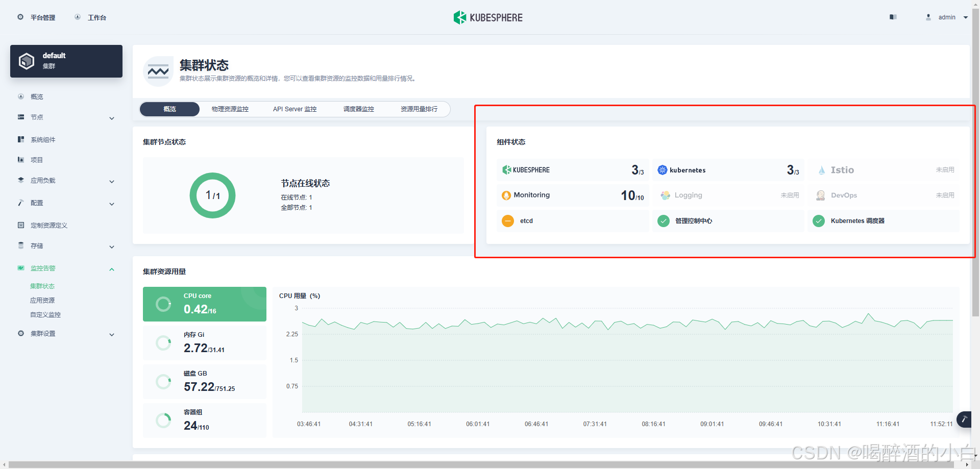The width and height of the screenshot is (980, 469).
Task: Click the kubernetes component wheel icon
Action: click(x=662, y=170)
